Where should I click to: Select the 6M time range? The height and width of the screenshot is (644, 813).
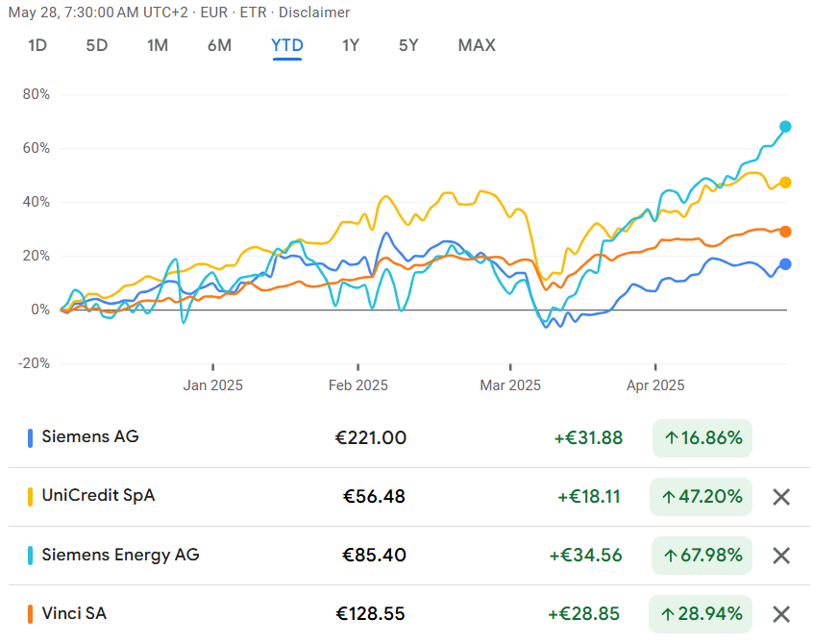(219, 45)
